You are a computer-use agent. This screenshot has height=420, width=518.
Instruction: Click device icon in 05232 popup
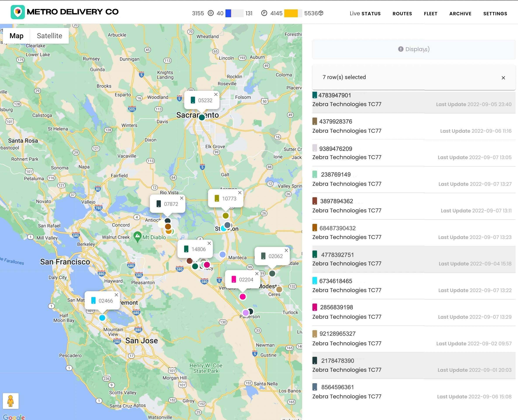coord(193,100)
